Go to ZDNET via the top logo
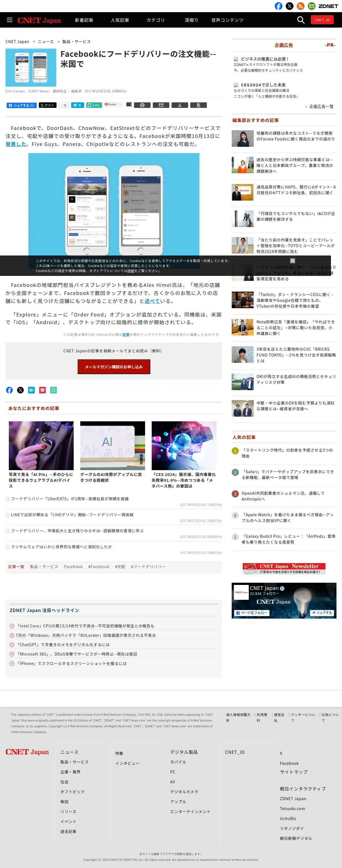342x868 pixels. pyautogui.click(x=328, y=6)
